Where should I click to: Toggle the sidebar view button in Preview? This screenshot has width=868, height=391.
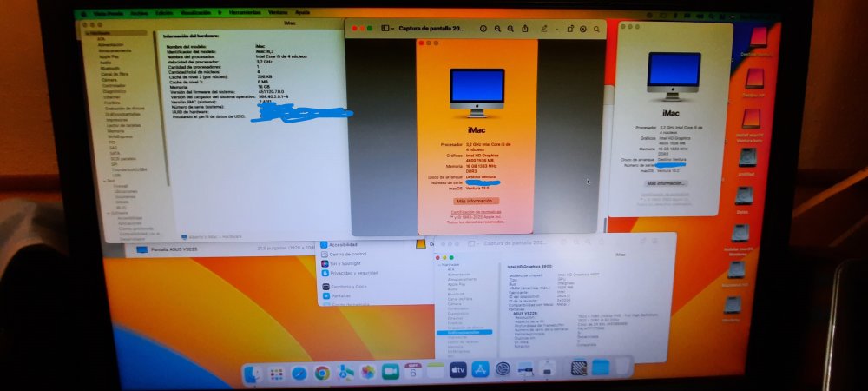pyautogui.click(x=385, y=29)
